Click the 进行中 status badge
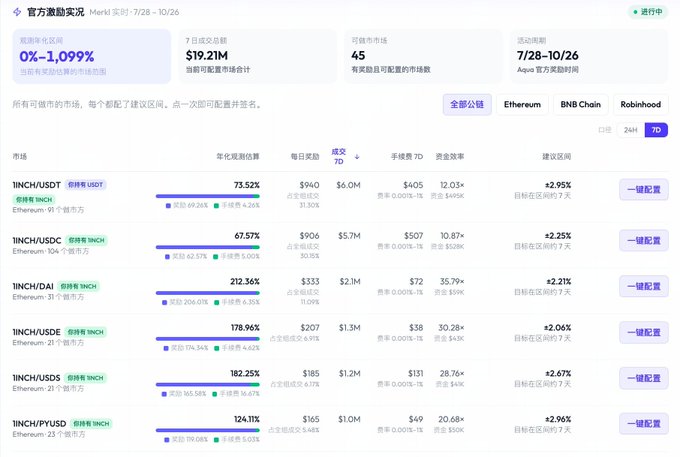 click(x=648, y=12)
